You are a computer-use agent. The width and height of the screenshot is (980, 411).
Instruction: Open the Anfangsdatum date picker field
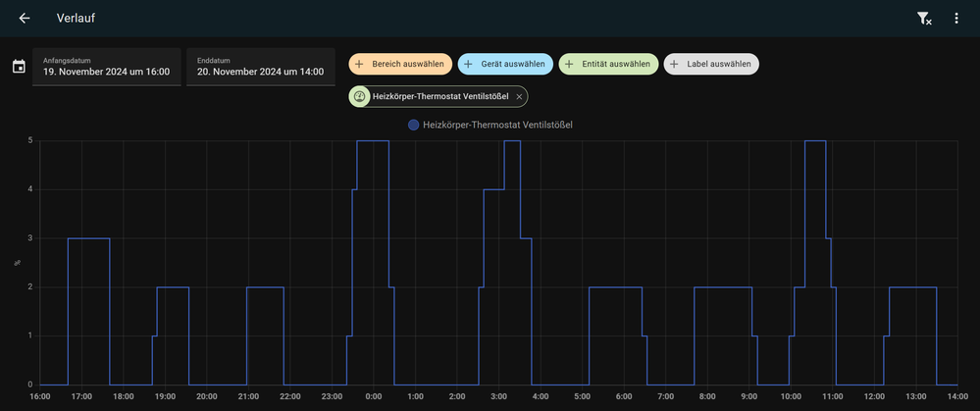[x=106, y=67]
